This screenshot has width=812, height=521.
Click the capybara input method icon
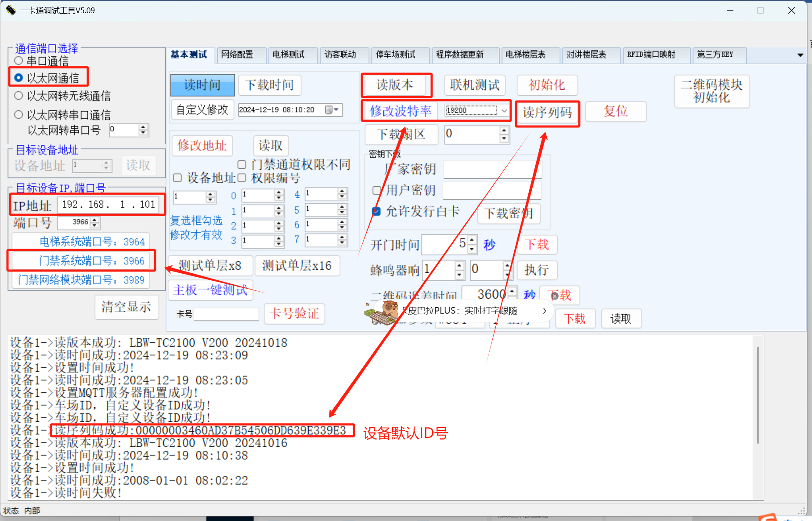(x=381, y=312)
